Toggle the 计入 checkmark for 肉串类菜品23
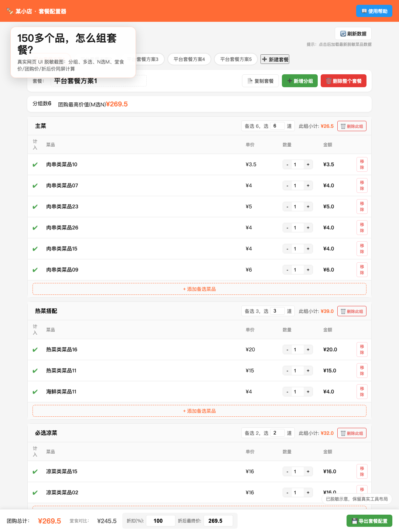Image resolution: width=399 pixels, height=532 pixels. tap(35, 207)
